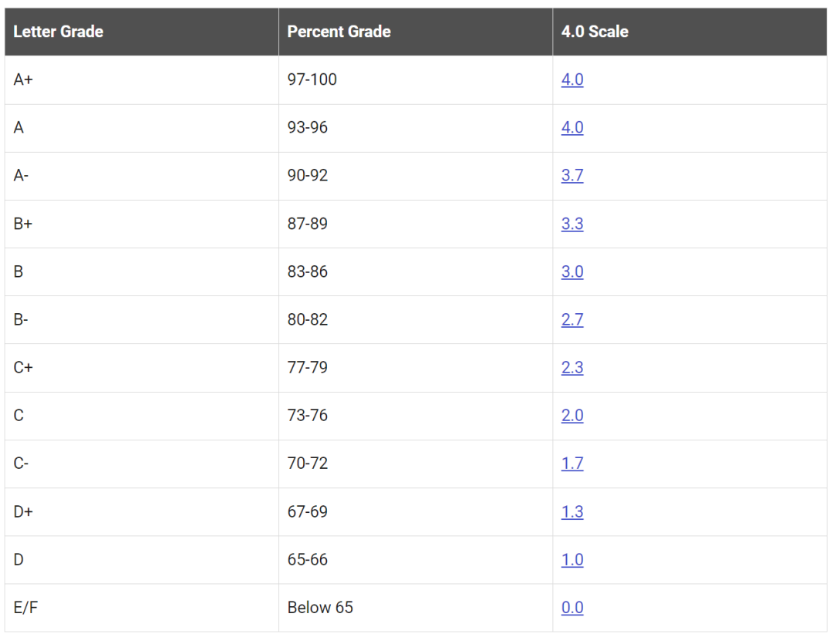The image size is (833, 644).
Task: Select the Percent Grade column header
Action: pos(416,32)
